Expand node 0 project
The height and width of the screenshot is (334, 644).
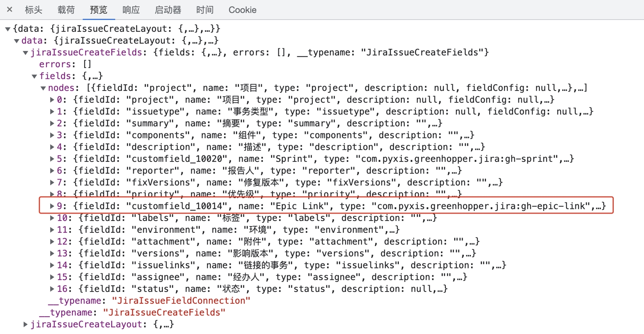52,100
